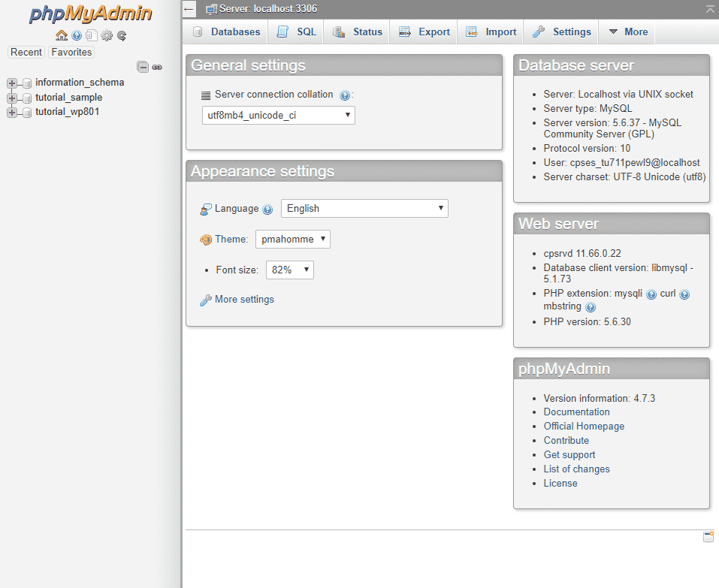Click the PHP version: 5.6.30 text
719x588 pixels.
pos(588,321)
